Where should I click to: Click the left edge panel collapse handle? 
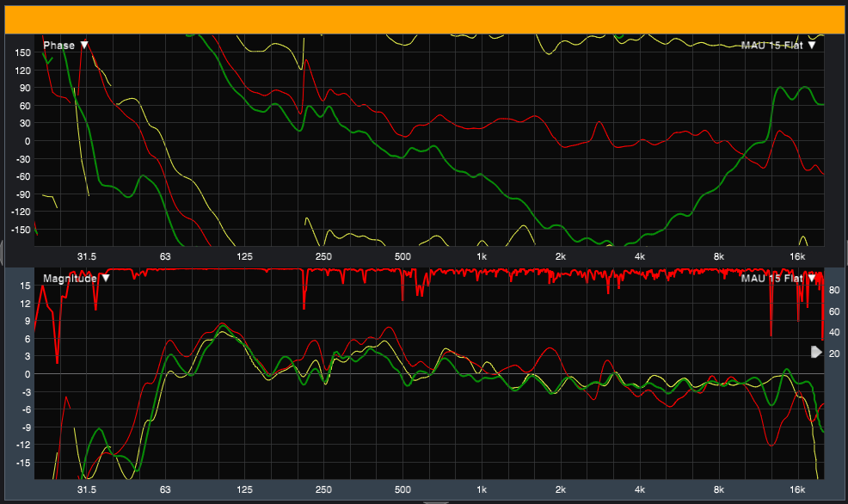(3, 252)
